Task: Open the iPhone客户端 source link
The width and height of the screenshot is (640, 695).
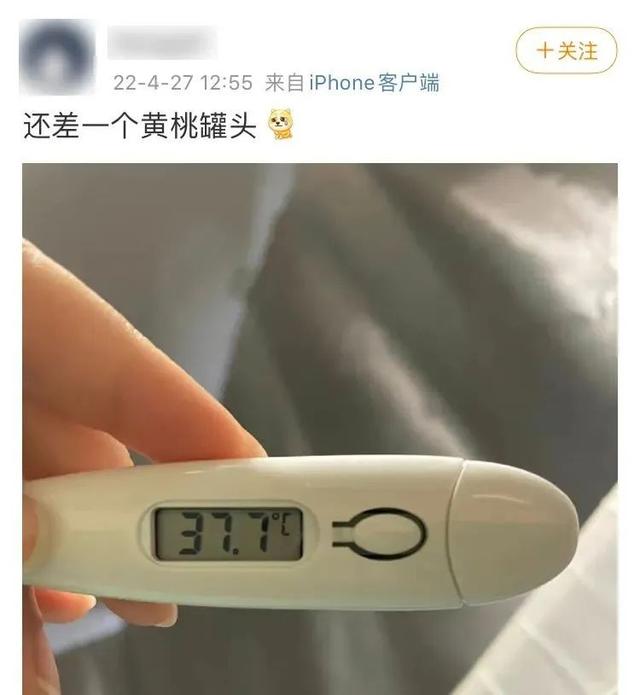Action: click(x=374, y=83)
